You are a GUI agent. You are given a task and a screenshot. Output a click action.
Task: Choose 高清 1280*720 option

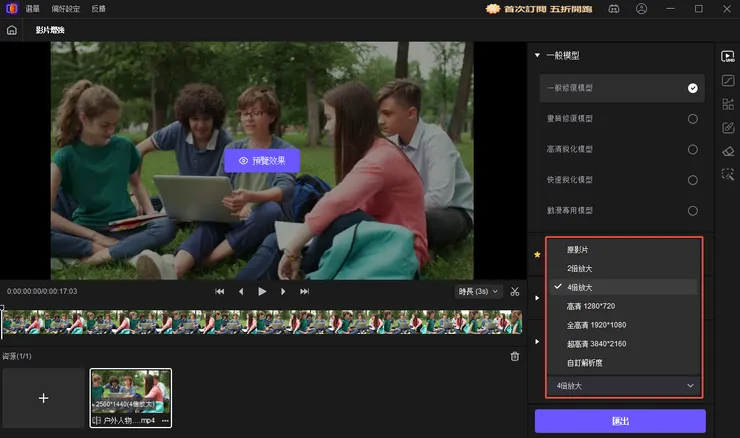point(623,306)
